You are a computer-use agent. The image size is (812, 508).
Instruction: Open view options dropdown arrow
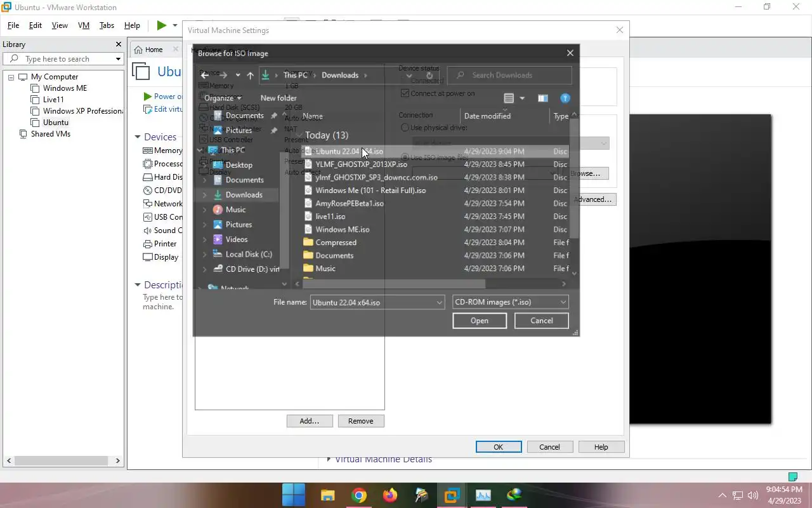(x=522, y=98)
